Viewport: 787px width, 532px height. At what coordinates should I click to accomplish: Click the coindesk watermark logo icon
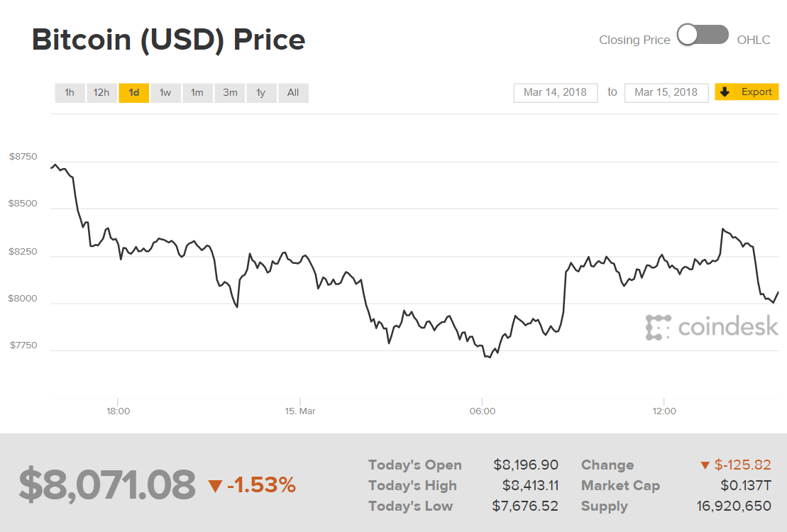658,327
